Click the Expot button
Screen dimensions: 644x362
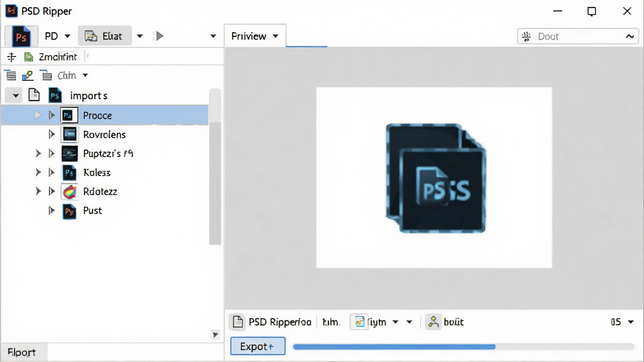pyautogui.click(x=257, y=346)
